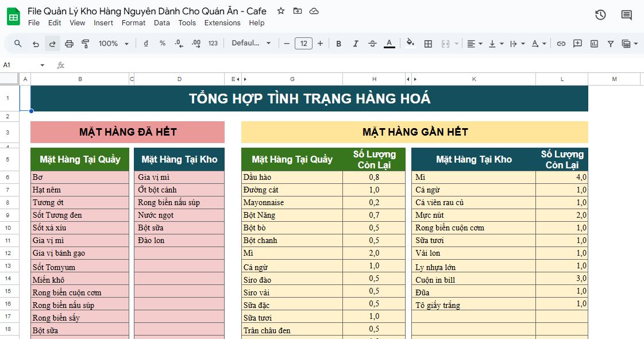Click the undo arrow icon
Viewport: 644px width, 339px height.
(36, 44)
